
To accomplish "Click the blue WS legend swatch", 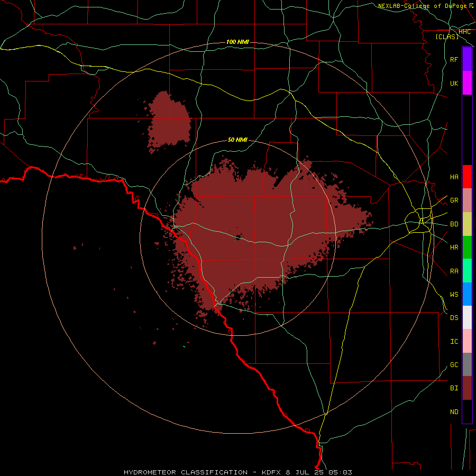I will click(467, 294).
